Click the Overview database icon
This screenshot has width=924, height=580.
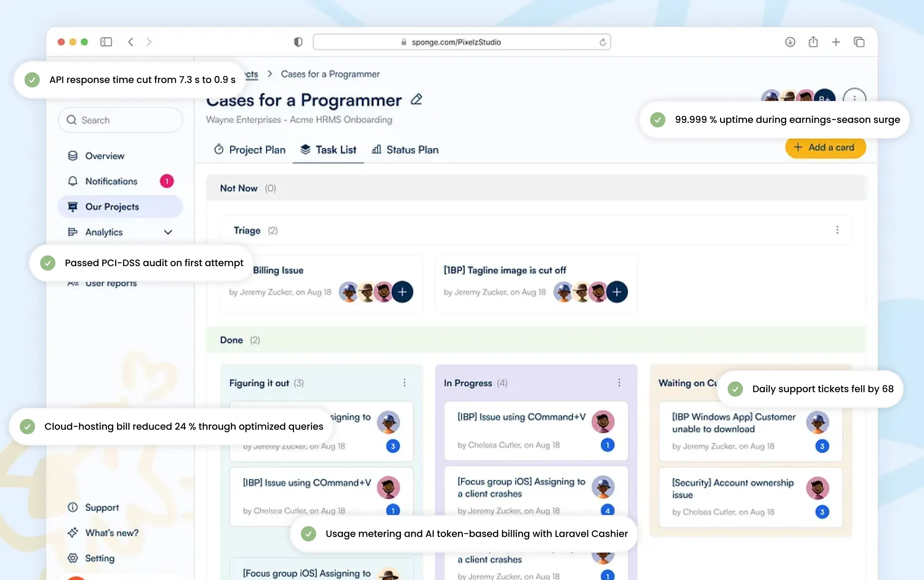(x=73, y=155)
